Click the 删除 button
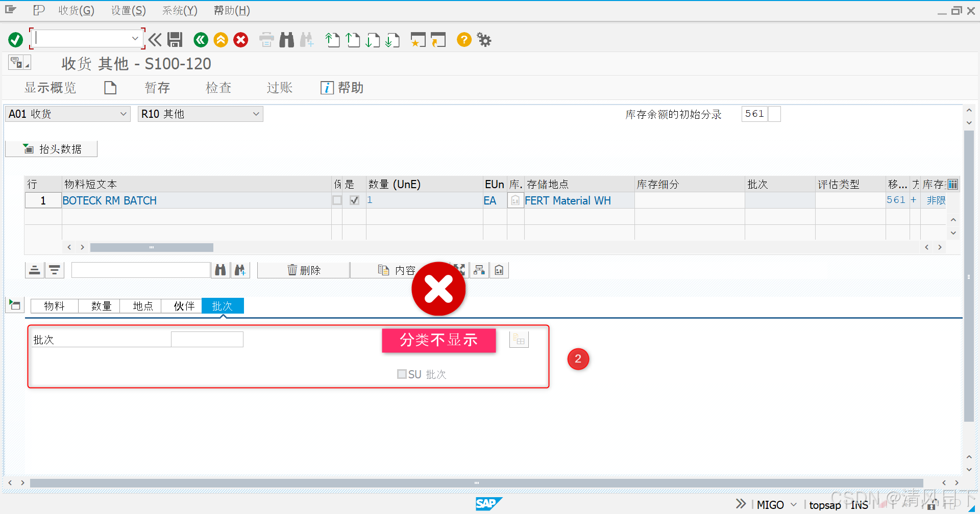Screen dimensions: 980x514 click(304, 270)
